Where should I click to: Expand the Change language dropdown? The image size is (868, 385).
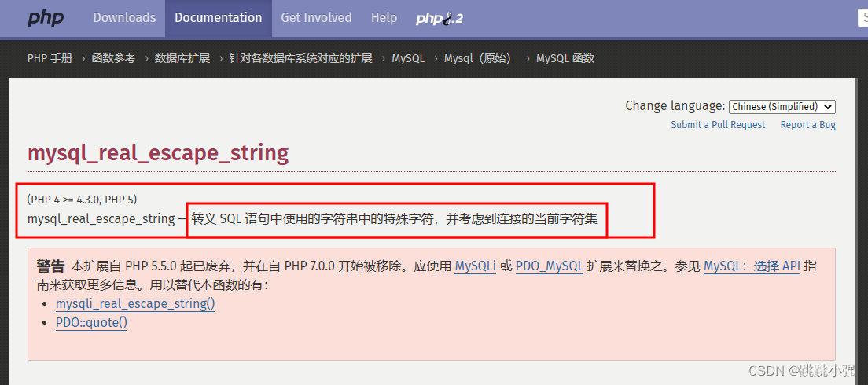click(782, 106)
